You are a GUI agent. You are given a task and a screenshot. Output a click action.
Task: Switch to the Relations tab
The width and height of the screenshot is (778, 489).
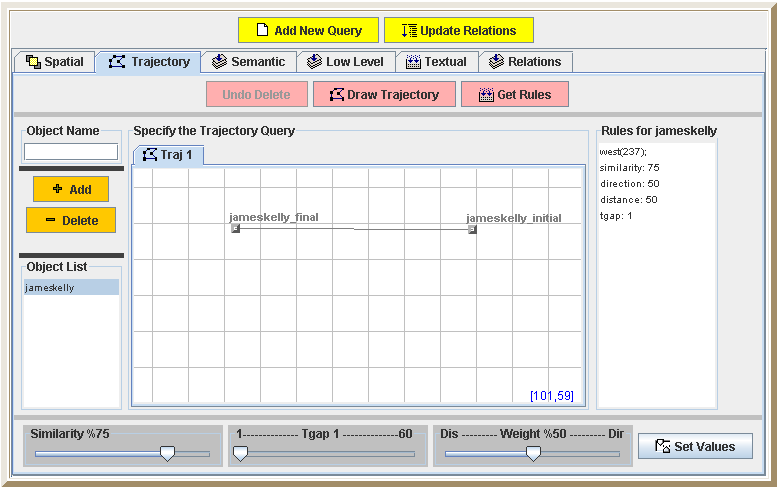(x=525, y=62)
